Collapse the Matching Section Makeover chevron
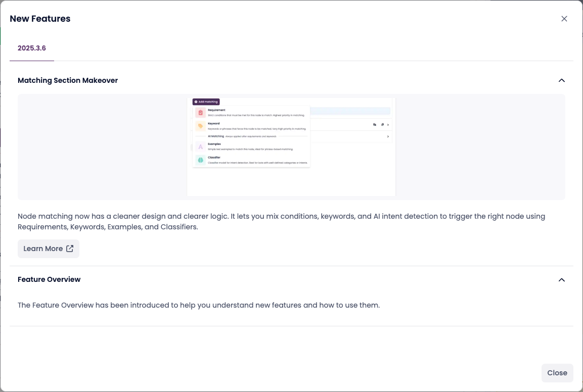This screenshot has height=392, width=583. pos(561,80)
